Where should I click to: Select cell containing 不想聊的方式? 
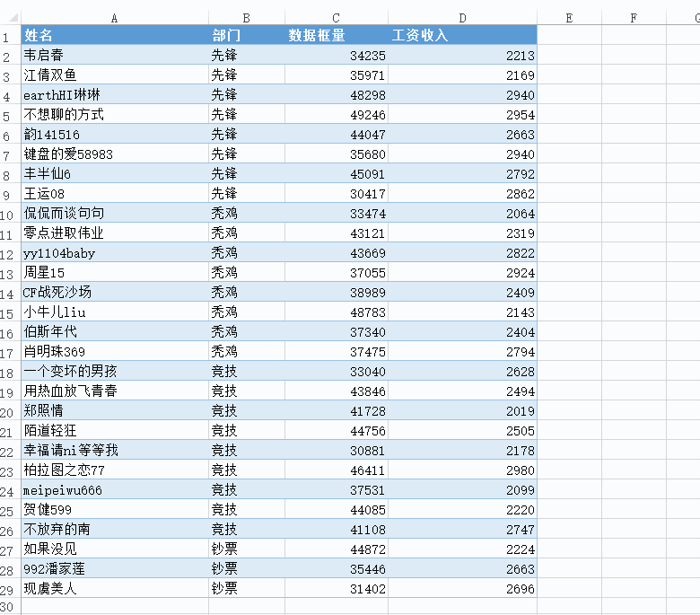coord(115,114)
